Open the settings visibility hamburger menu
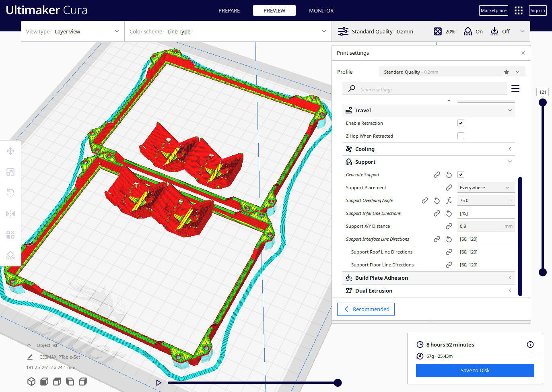 tap(515, 89)
